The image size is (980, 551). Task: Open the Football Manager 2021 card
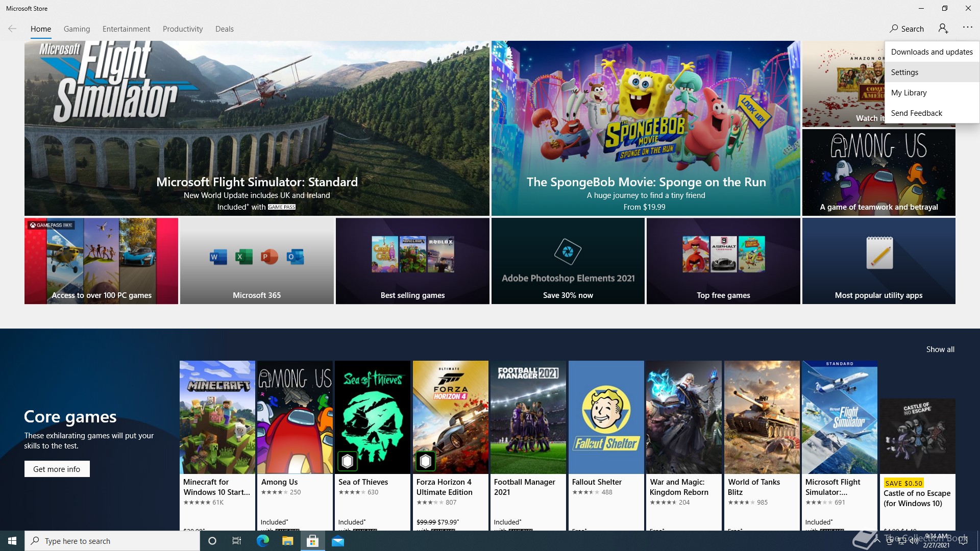528,445
